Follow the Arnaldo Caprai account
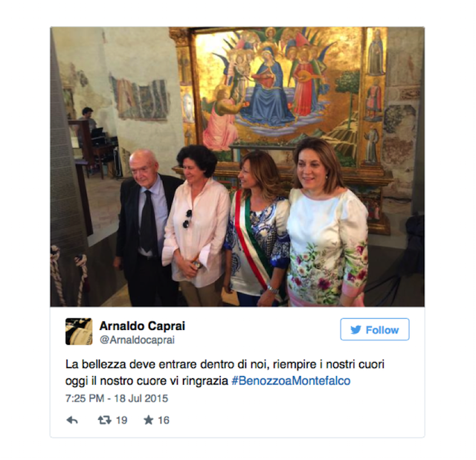476x460 pixels. coord(375,329)
